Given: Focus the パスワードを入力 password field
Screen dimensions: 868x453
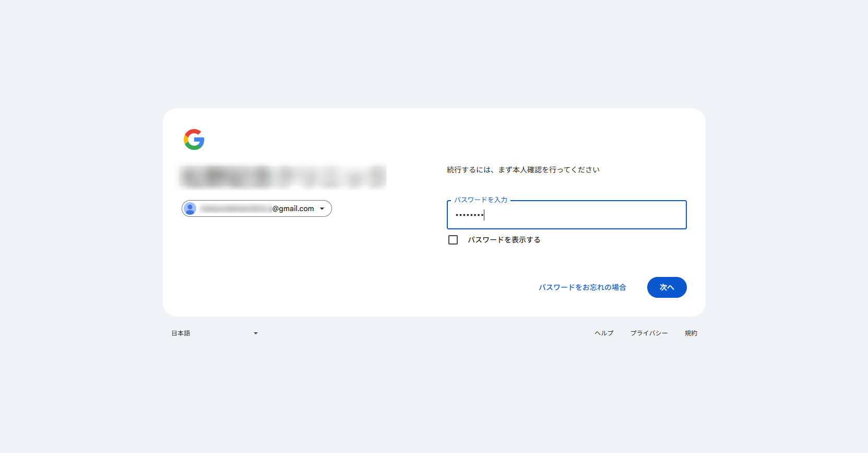Looking at the screenshot, I should (567, 215).
